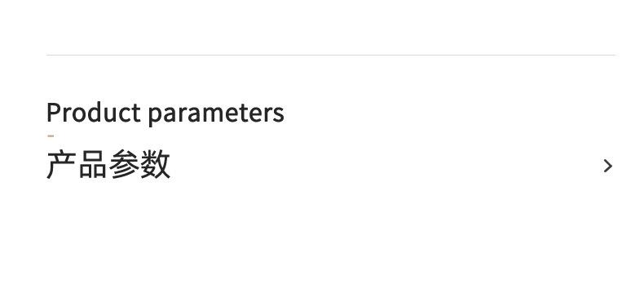Click the left end of the gray divider
This screenshot has width=644, height=307.
pos(47,55)
